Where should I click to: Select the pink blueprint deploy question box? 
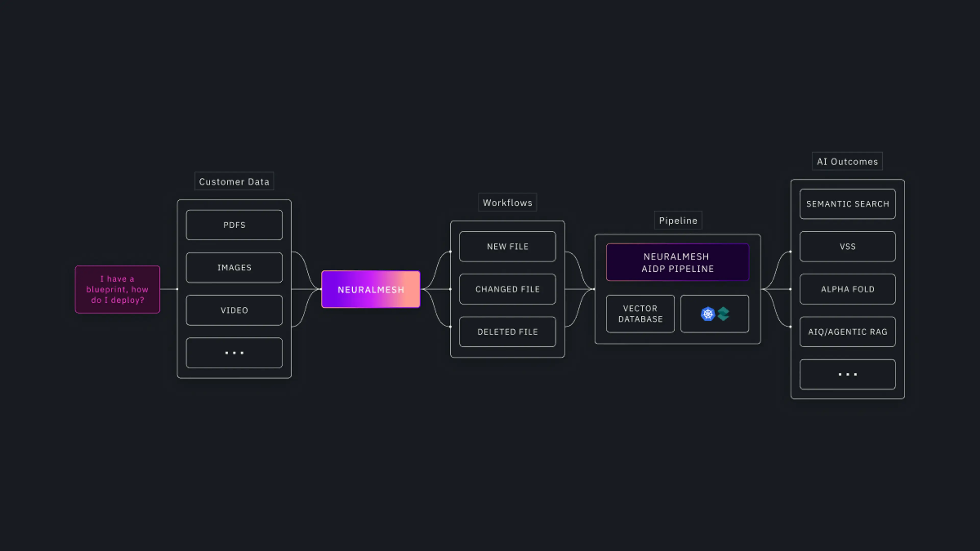point(118,289)
